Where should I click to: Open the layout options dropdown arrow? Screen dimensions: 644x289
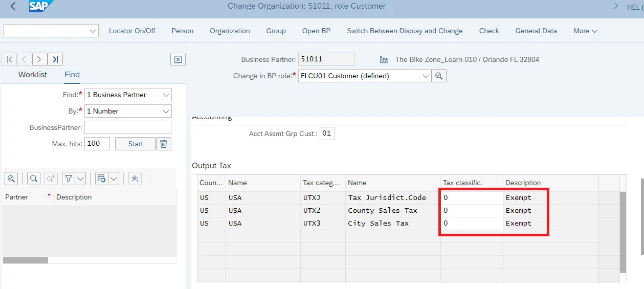point(114,179)
